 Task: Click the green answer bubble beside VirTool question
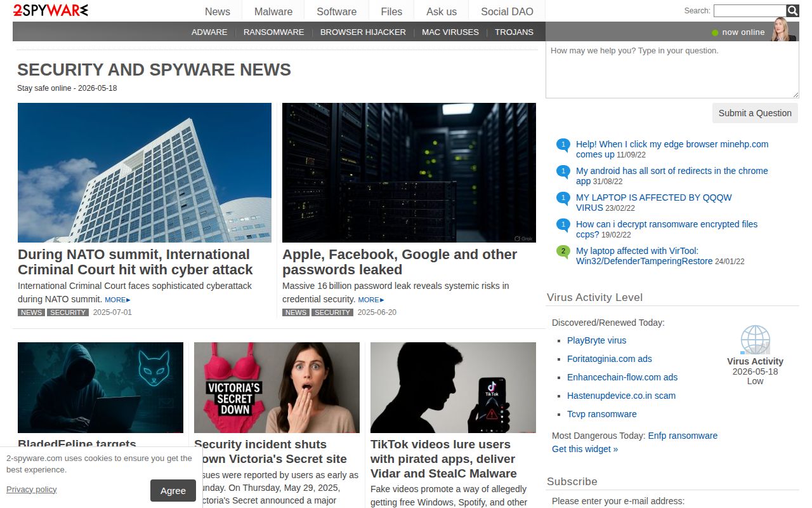click(563, 251)
